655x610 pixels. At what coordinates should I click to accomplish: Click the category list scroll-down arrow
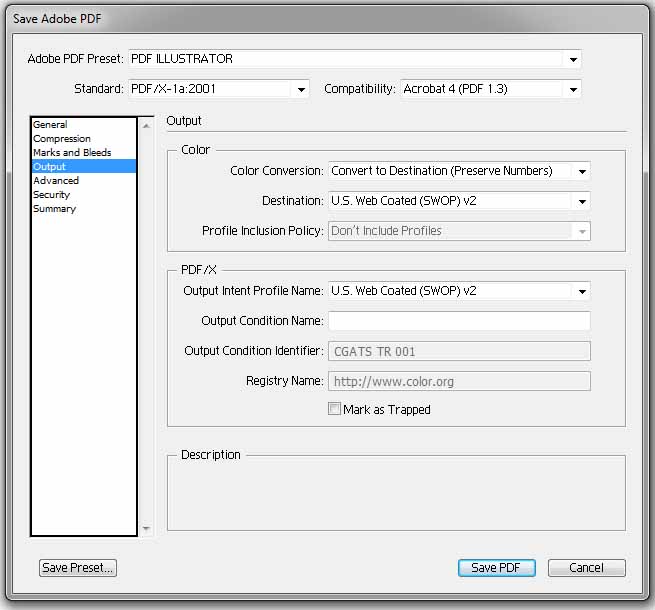[x=146, y=529]
